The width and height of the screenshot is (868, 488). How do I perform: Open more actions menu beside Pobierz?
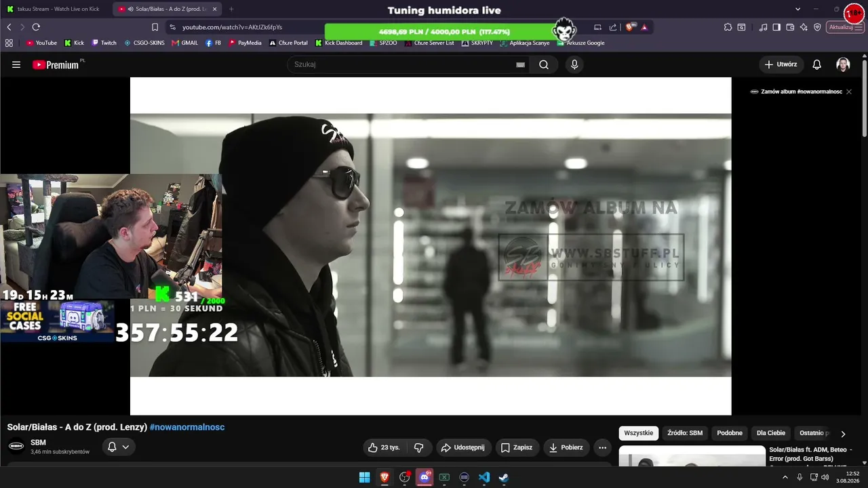(x=602, y=447)
